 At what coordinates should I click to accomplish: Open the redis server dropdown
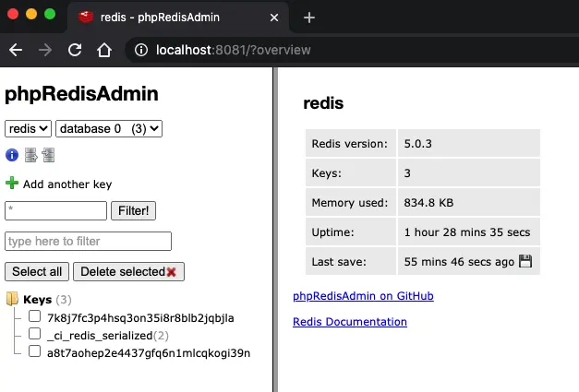[x=28, y=129]
